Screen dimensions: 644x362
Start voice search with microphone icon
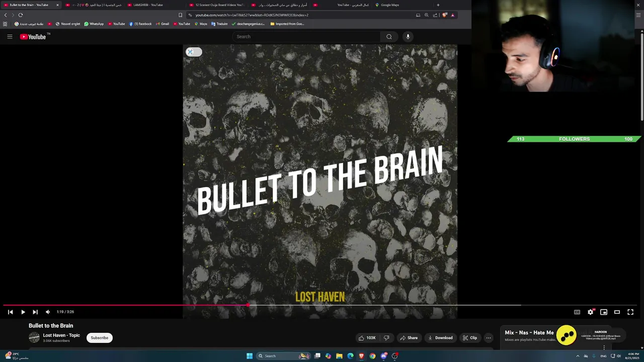408,37
